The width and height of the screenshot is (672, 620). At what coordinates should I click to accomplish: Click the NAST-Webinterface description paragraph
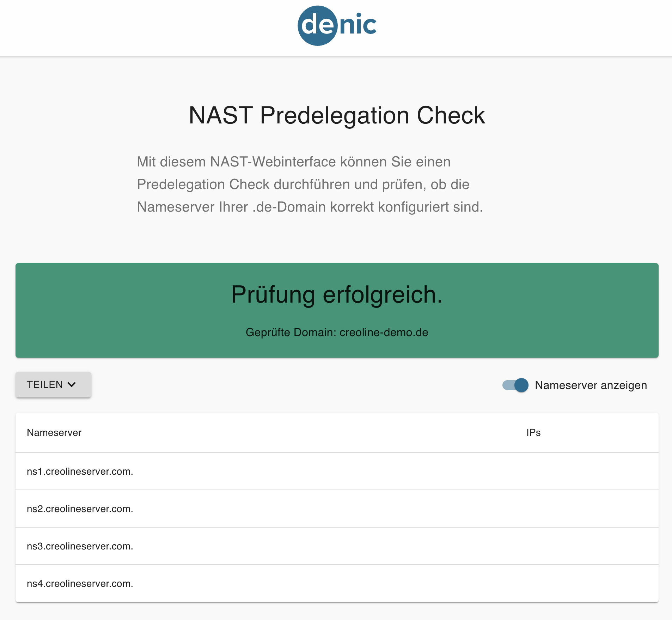(x=310, y=184)
